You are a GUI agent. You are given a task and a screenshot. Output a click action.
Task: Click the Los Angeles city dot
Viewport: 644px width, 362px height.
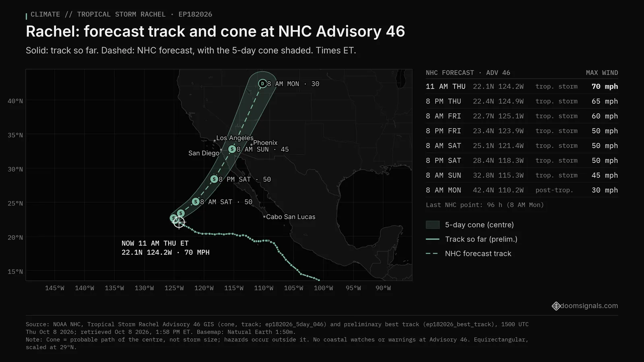215,141
